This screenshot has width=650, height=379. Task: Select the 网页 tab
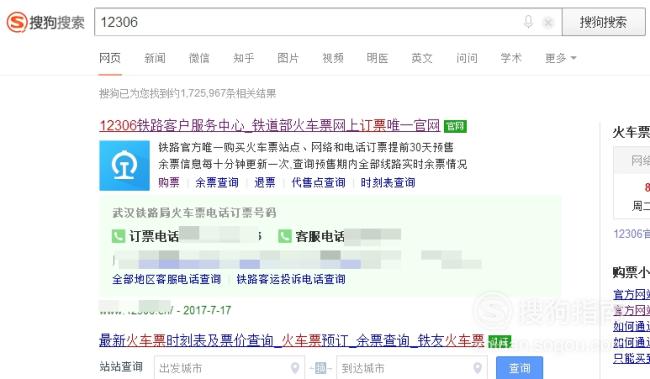pos(110,58)
